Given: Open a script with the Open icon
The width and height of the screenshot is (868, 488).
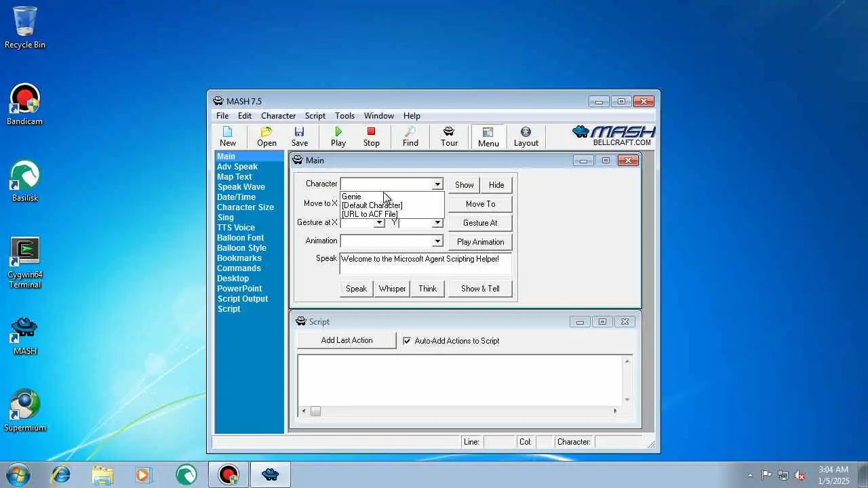Looking at the screenshot, I should (x=267, y=136).
